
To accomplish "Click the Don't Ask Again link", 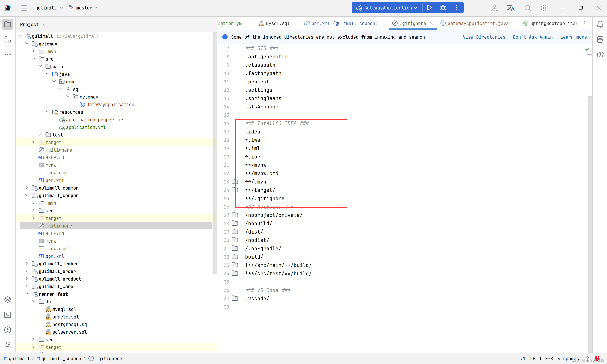I will pyautogui.click(x=533, y=37).
